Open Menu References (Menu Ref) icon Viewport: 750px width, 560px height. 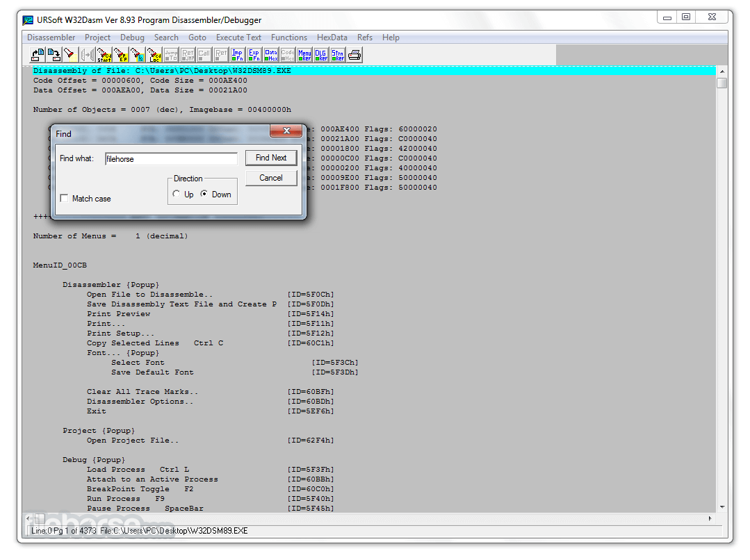(x=304, y=55)
